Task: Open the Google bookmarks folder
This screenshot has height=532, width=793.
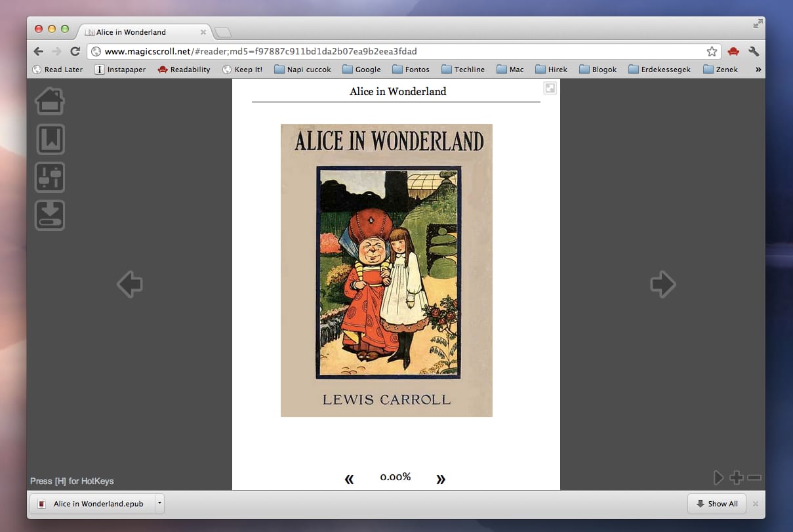Action: click(x=361, y=70)
